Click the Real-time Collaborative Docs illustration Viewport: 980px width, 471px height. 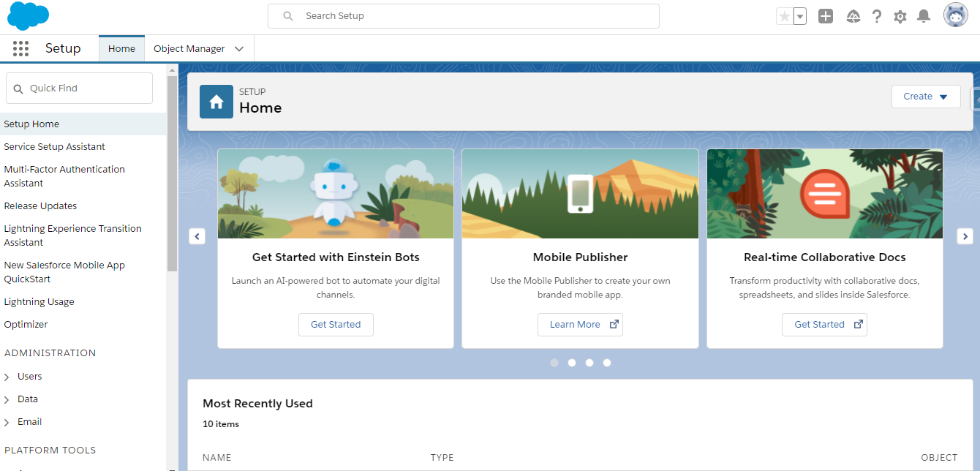[825, 194]
